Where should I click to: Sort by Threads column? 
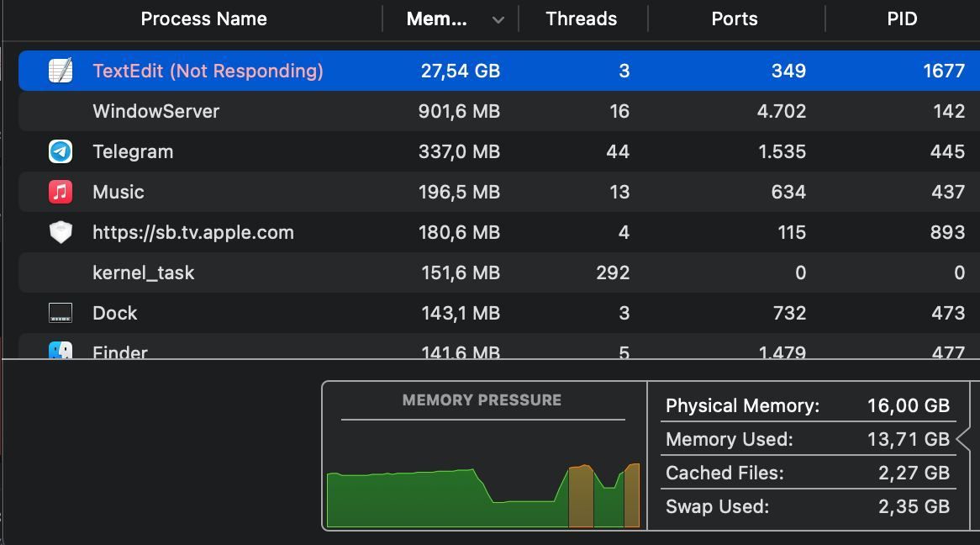(x=582, y=19)
